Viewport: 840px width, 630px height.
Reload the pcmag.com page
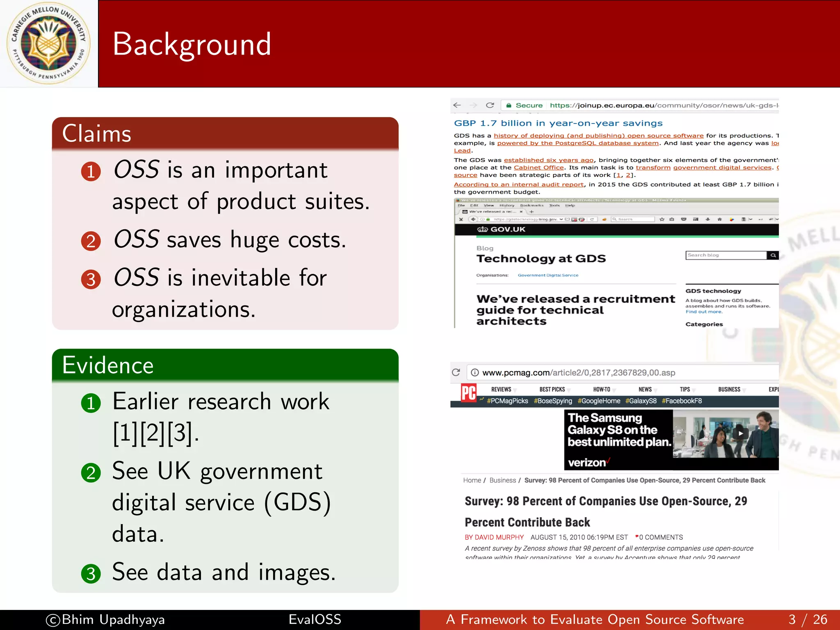456,372
